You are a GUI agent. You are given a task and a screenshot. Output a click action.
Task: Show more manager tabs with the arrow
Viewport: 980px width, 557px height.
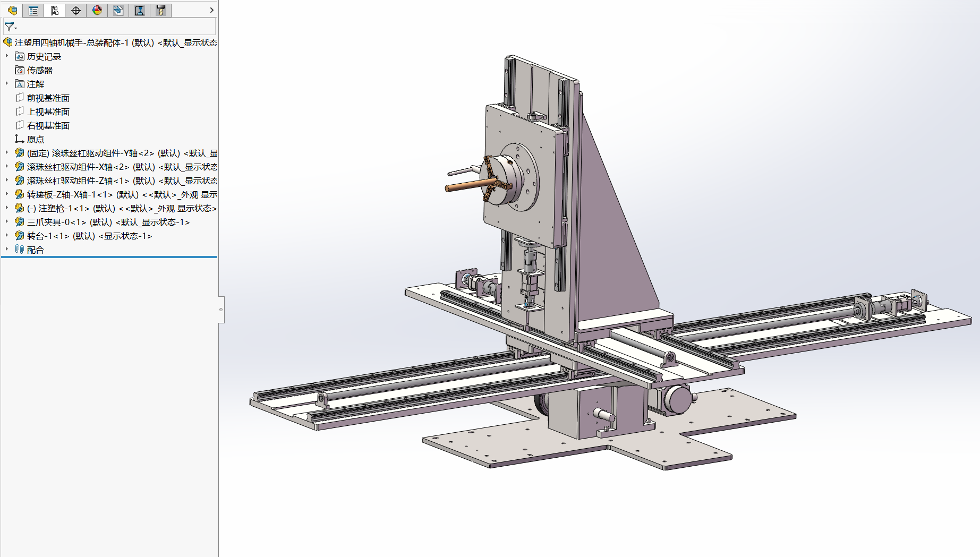click(x=211, y=10)
